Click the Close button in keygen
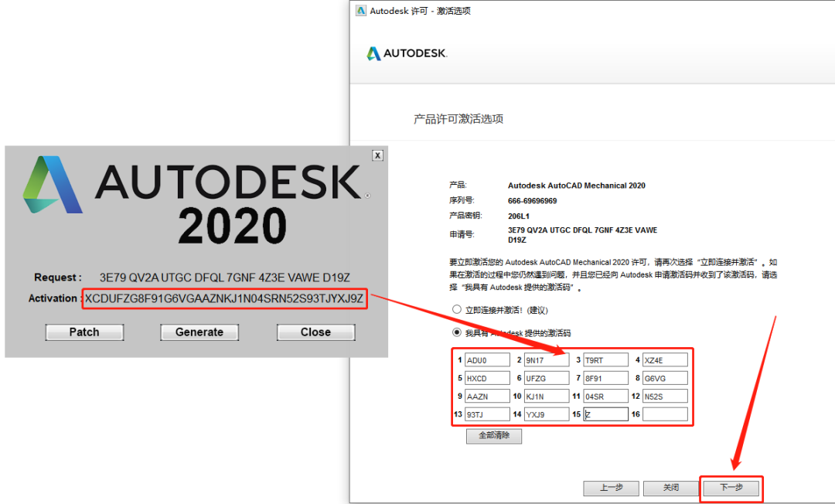 coord(315,332)
